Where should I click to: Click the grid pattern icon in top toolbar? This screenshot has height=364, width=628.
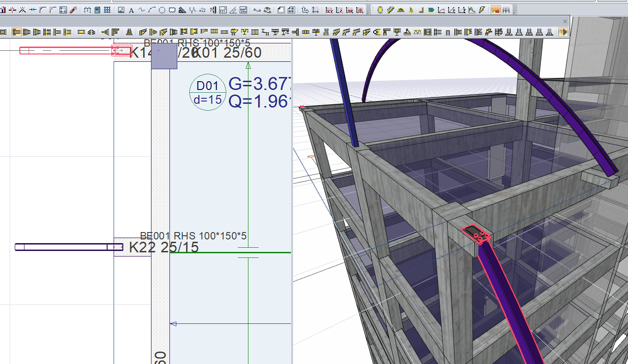[x=107, y=10]
